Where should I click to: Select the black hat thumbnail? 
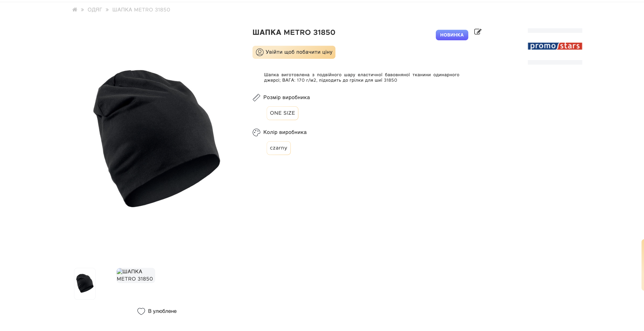[85, 283]
